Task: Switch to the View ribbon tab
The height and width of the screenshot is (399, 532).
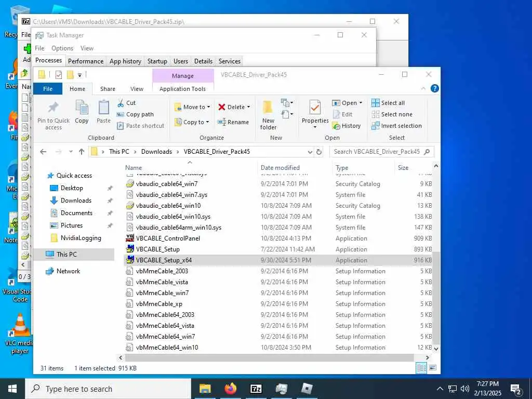Action: pyautogui.click(x=137, y=89)
